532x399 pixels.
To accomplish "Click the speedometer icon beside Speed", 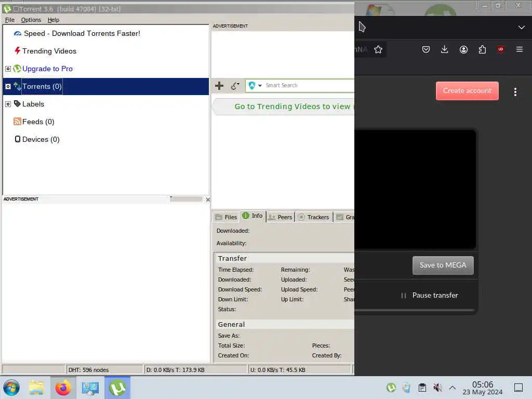I will [18, 33].
